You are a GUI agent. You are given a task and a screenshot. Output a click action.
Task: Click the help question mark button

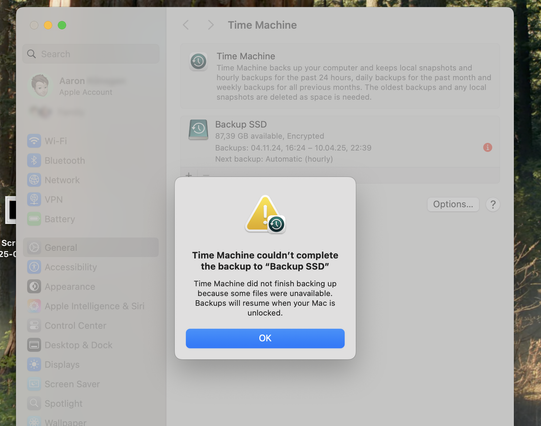[x=493, y=205]
